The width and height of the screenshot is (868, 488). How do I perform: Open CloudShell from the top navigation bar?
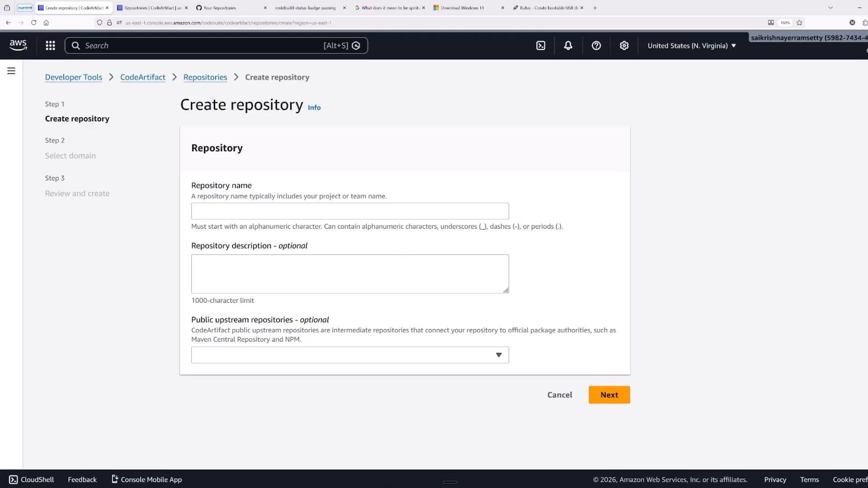(541, 46)
